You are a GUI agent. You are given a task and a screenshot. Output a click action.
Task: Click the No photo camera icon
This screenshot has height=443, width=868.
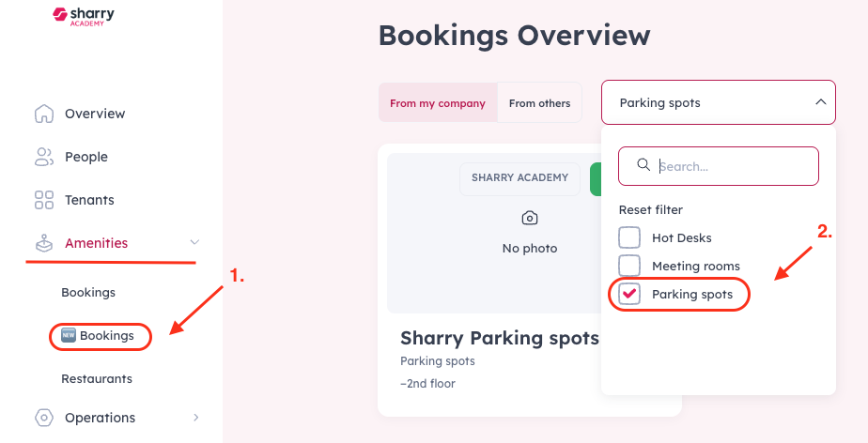(x=530, y=218)
